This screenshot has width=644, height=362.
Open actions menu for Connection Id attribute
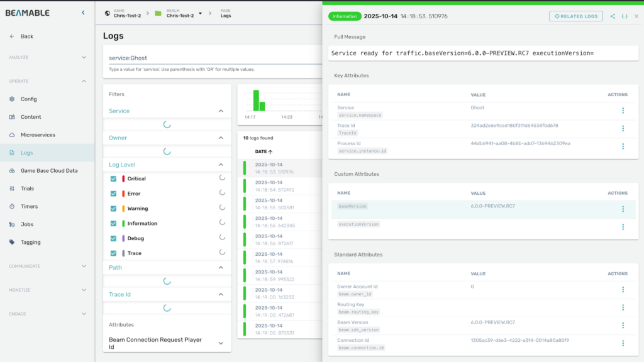[x=623, y=343]
